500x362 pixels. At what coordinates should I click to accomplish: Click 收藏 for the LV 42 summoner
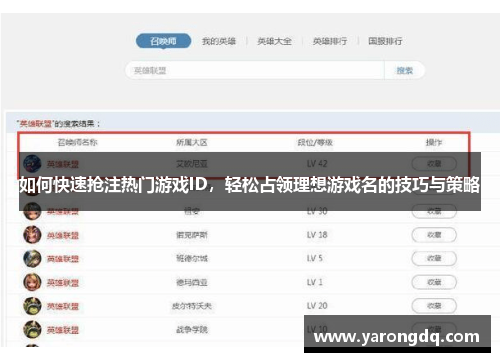(434, 164)
